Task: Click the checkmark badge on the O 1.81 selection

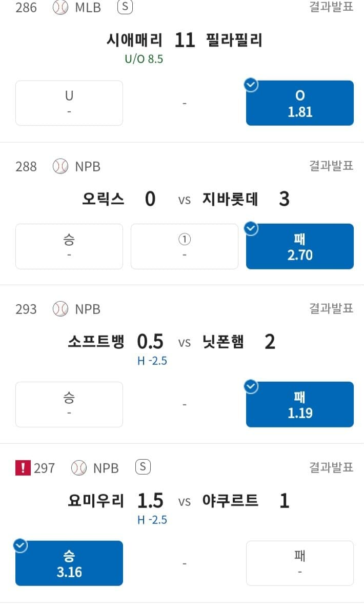Action: (x=251, y=86)
